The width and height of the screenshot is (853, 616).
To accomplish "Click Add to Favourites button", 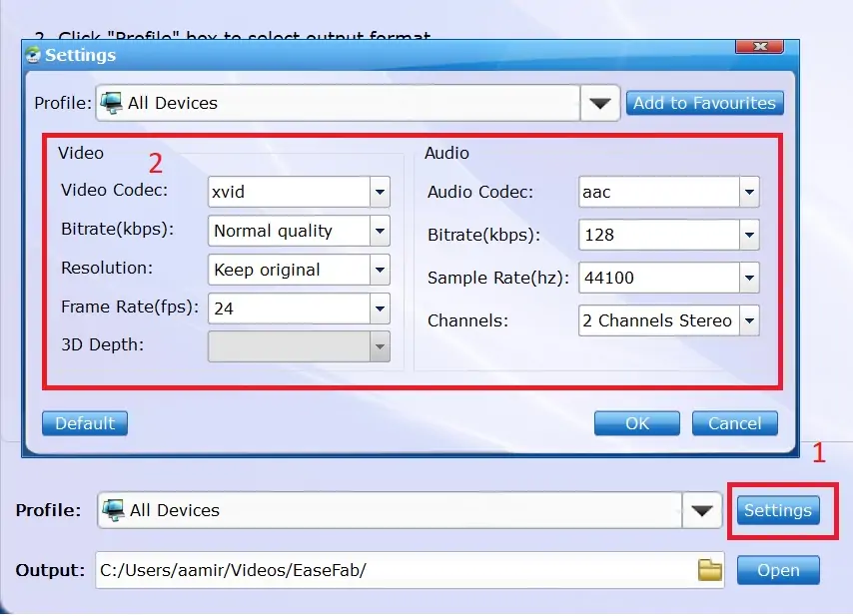I will 704,103.
